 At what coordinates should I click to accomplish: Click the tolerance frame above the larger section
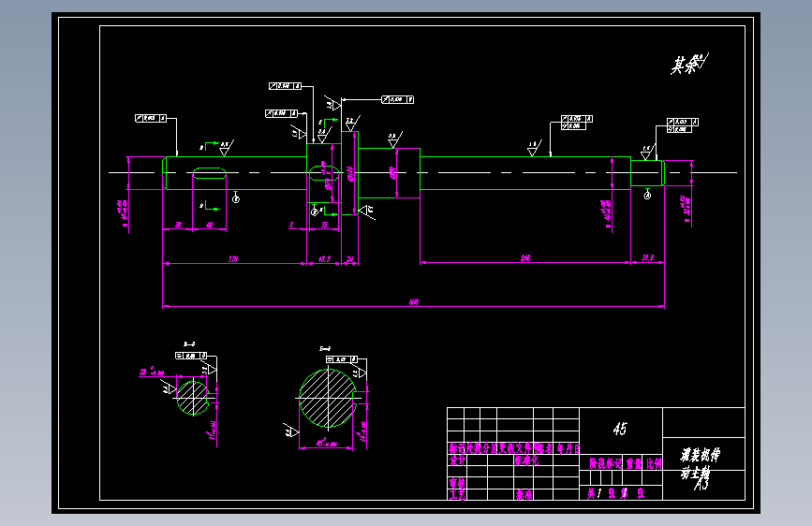pyautogui.click(x=341, y=359)
